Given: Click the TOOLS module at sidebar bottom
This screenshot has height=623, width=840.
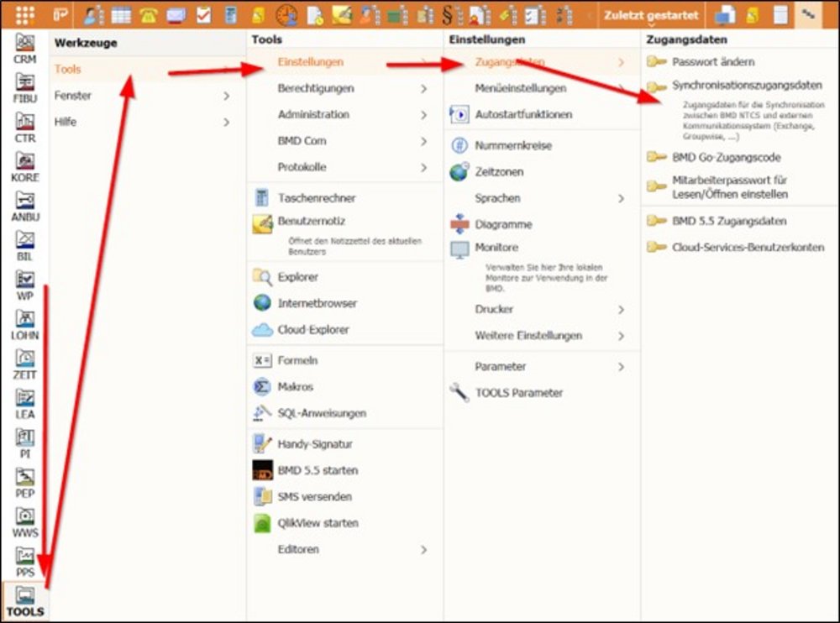Looking at the screenshot, I should pos(25,601).
